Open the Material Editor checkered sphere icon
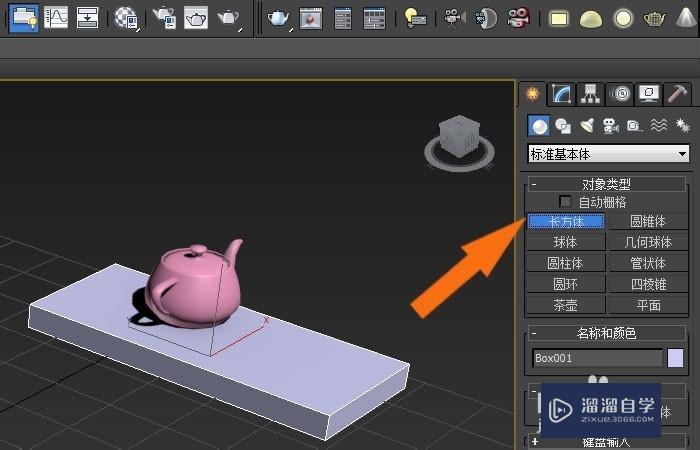Viewport: 700px width, 450px height. pyautogui.click(x=126, y=18)
